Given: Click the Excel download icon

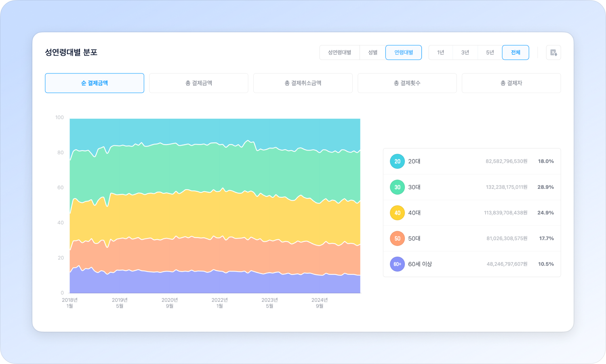Looking at the screenshot, I should coord(553,52).
